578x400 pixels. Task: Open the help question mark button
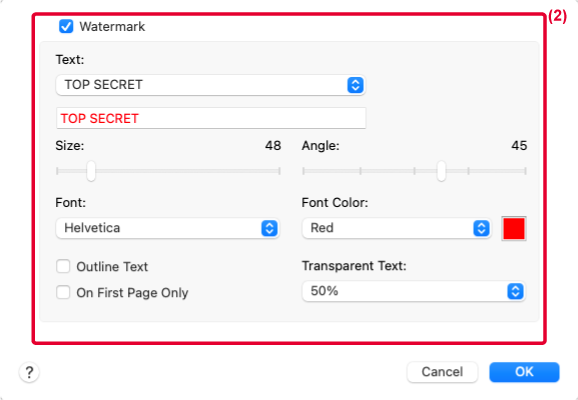pos(29,372)
